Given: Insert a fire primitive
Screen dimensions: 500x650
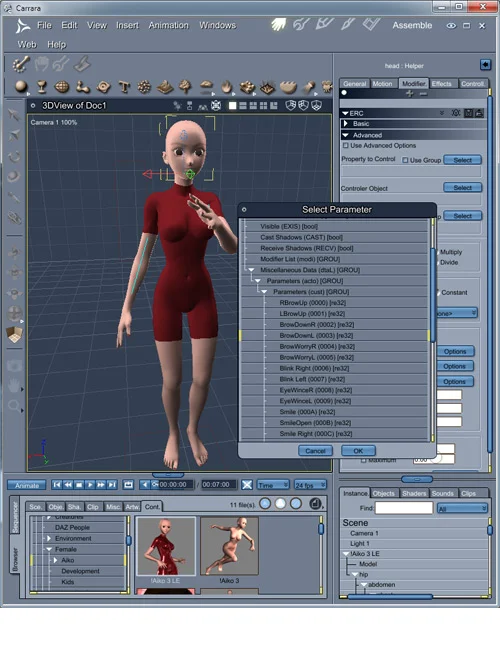Looking at the screenshot, I should 226,87.
